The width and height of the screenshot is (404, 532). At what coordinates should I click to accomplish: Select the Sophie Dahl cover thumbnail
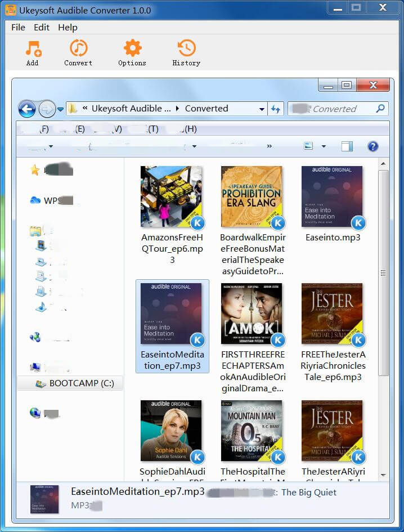tap(171, 431)
